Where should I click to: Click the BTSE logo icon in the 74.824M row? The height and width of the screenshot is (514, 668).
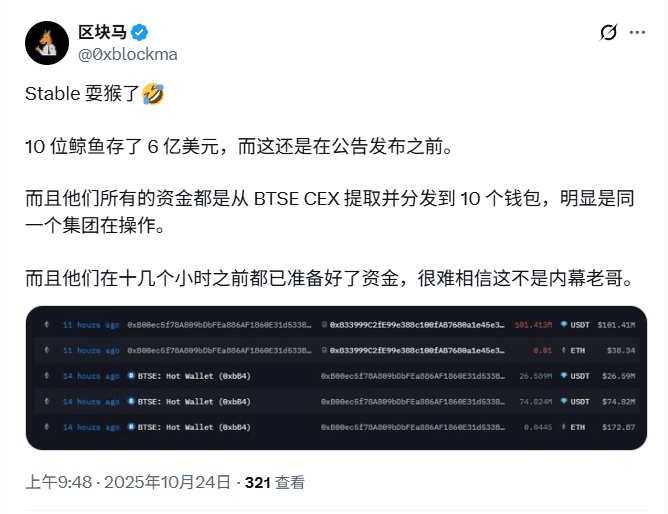point(132,401)
